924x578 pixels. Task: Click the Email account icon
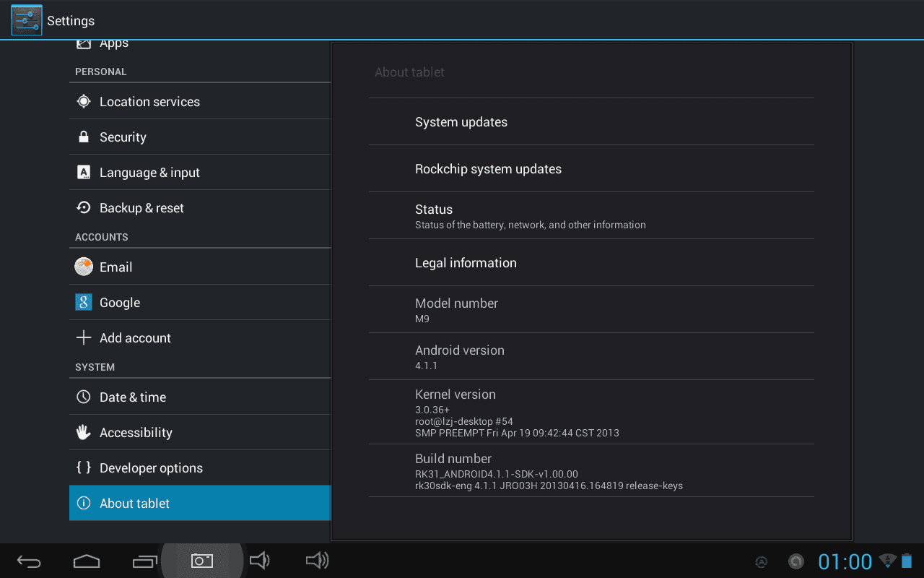click(x=84, y=267)
